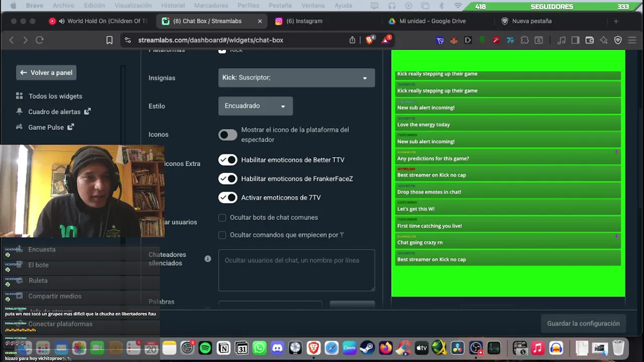Open Spotify from the dock

click(x=205, y=348)
